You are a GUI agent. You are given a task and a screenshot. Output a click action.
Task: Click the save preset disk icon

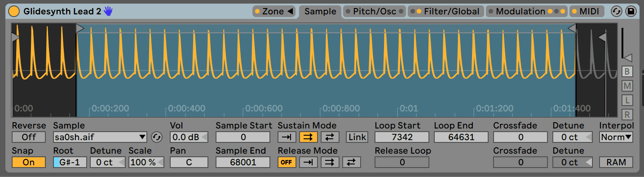(631, 11)
